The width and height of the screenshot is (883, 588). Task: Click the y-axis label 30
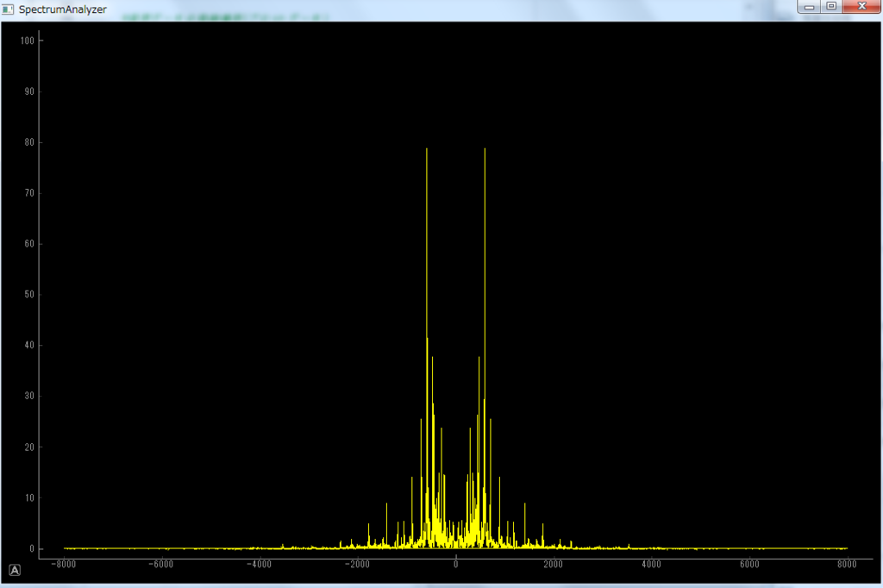tap(29, 396)
